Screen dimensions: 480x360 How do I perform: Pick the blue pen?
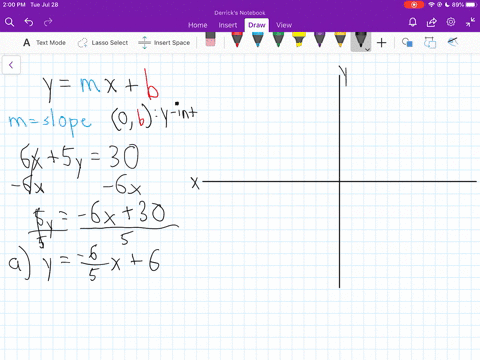click(x=258, y=40)
